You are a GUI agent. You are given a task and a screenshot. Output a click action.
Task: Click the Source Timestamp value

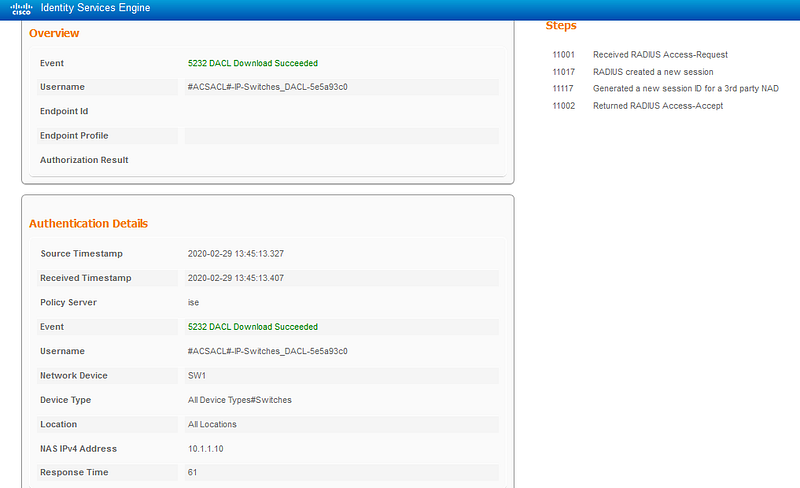tap(236, 254)
